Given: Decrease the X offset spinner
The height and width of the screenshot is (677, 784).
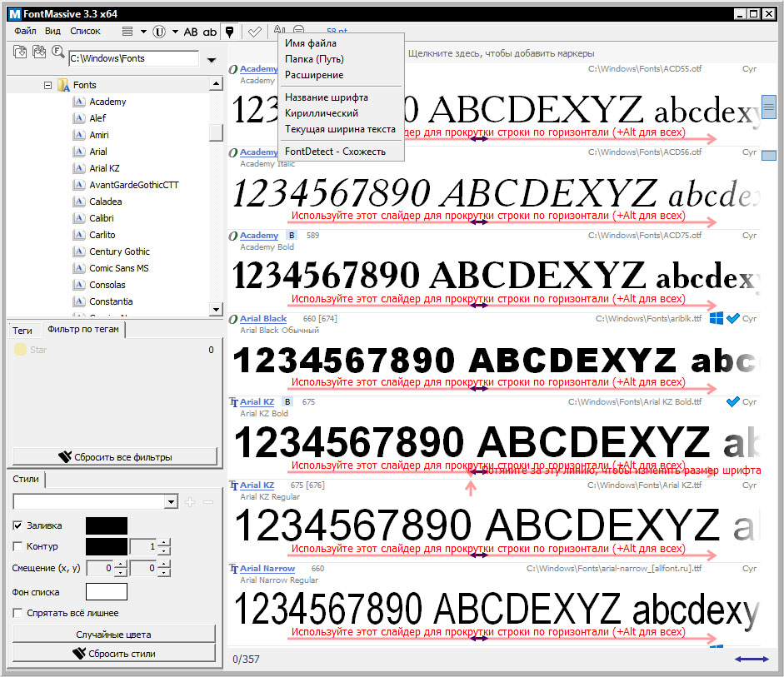Looking at the screenshot, I should point(121,572).
